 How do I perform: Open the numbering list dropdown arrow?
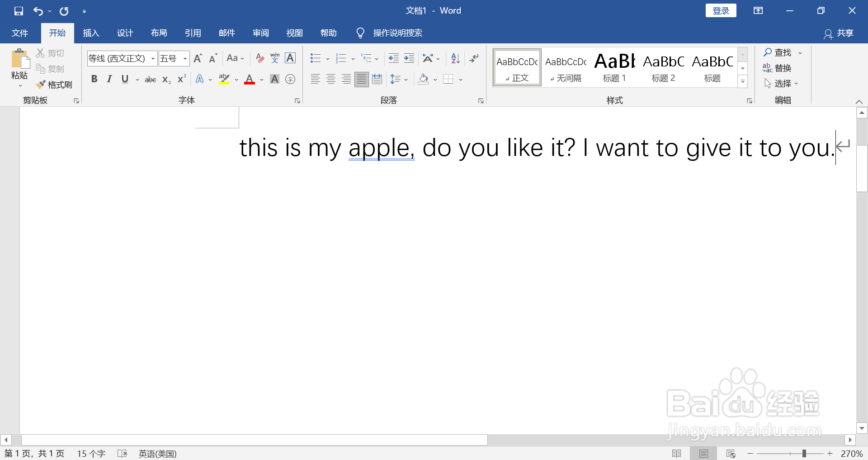pos(353,59)
